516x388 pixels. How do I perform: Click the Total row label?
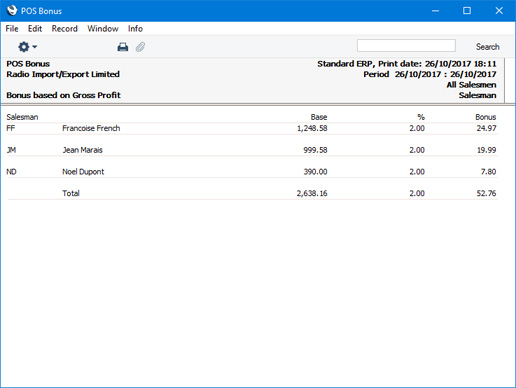tap(71, 193)
